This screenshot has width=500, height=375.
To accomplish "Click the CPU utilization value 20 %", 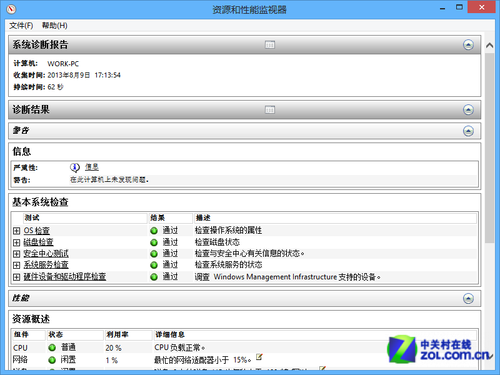I will (x=113, y=348).
